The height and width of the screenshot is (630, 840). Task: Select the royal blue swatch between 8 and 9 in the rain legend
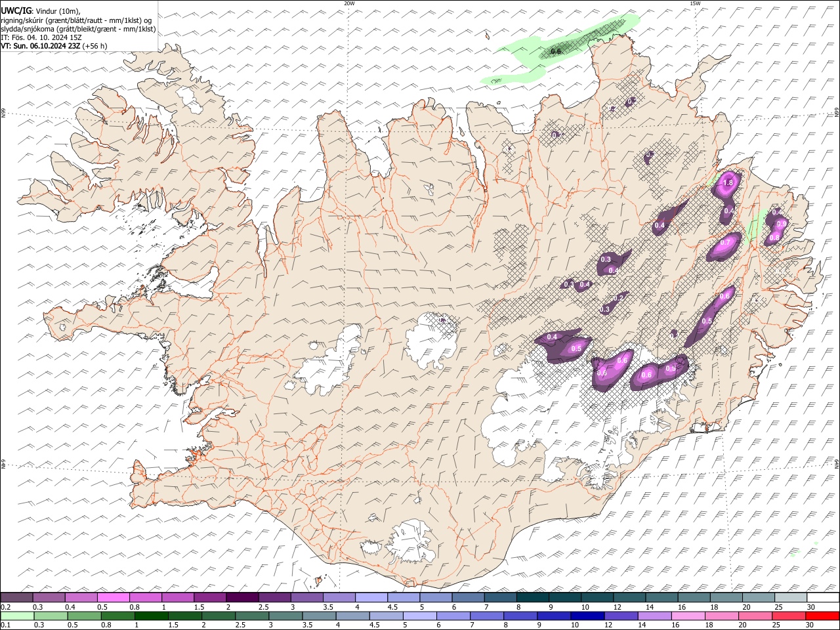pyautogui.click(x=520, y=616)
